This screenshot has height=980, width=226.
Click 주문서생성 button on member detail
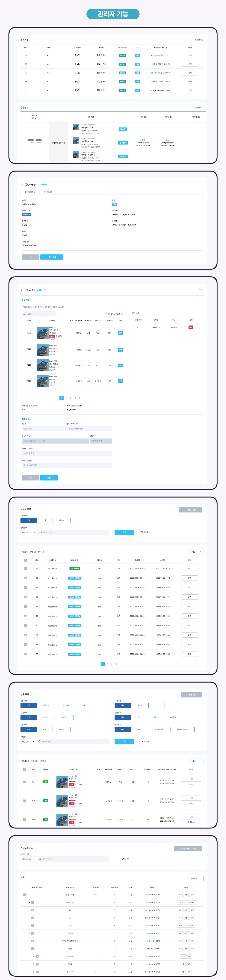[x=52, y=257]
